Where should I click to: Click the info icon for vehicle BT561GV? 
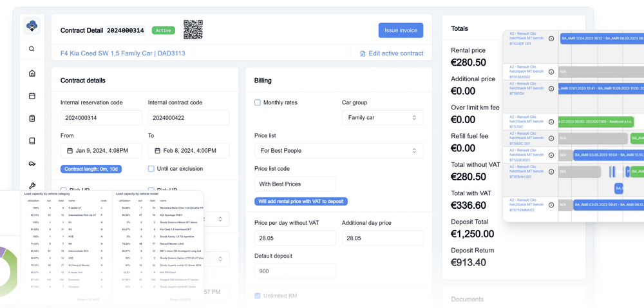coord(551,88)
